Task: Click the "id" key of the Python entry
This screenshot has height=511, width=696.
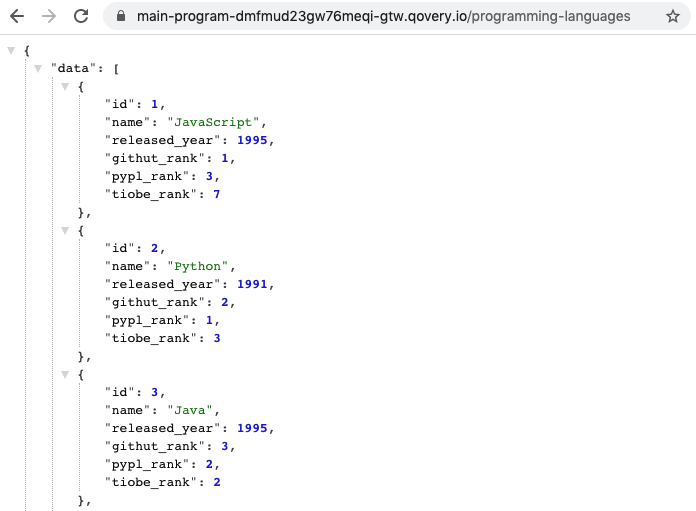Action: pyautogui.click(x=119, y=248)
